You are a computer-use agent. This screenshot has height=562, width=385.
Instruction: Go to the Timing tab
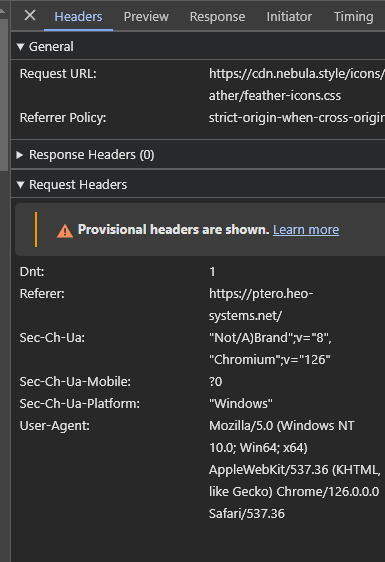353,16
